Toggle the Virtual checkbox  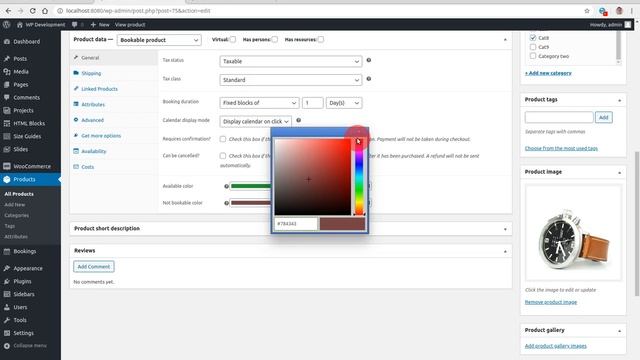click(x=233, y=40)
